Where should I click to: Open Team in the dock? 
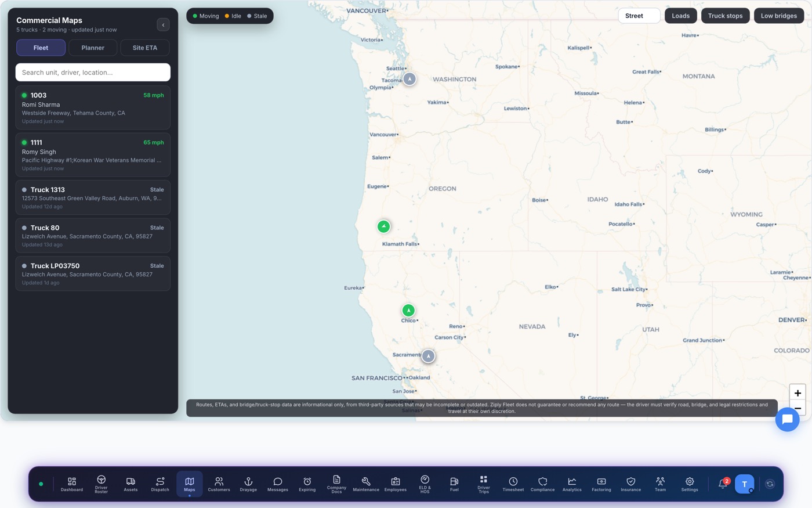pyautogui.click(x=660, y=484)
